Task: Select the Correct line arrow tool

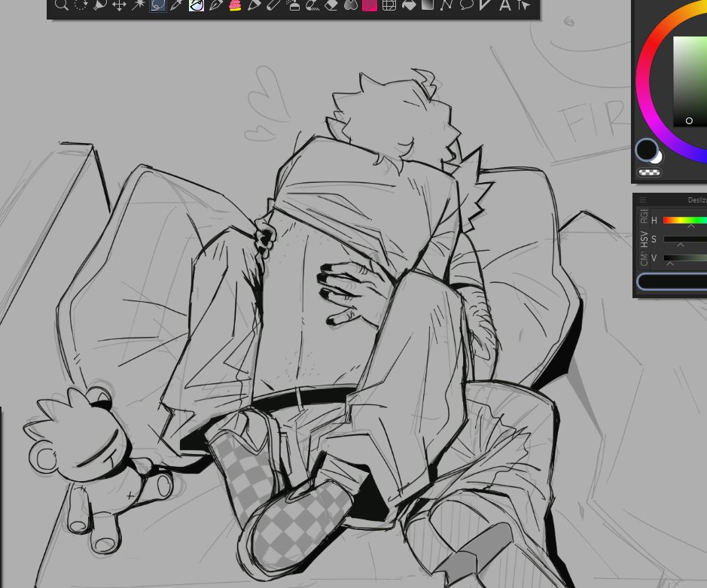Action: click(x=524, y=5)
